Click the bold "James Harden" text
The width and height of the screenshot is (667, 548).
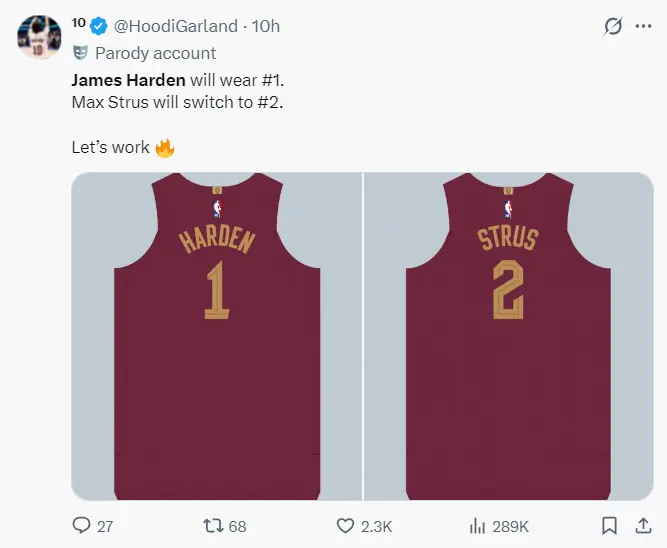128,79
